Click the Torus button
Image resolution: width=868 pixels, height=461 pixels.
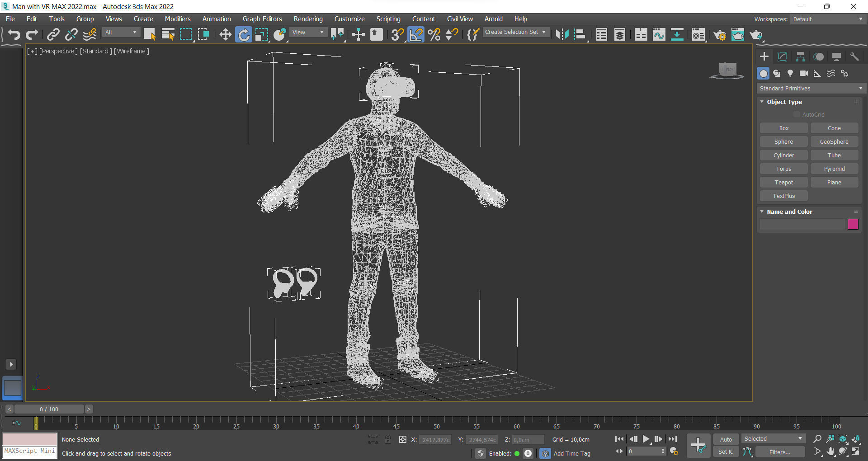[784, 169]
